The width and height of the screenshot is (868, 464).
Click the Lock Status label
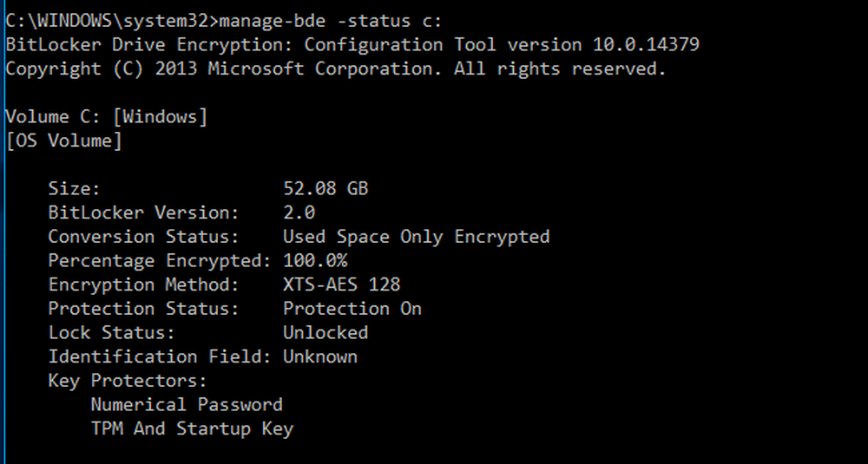coord(111,332)
